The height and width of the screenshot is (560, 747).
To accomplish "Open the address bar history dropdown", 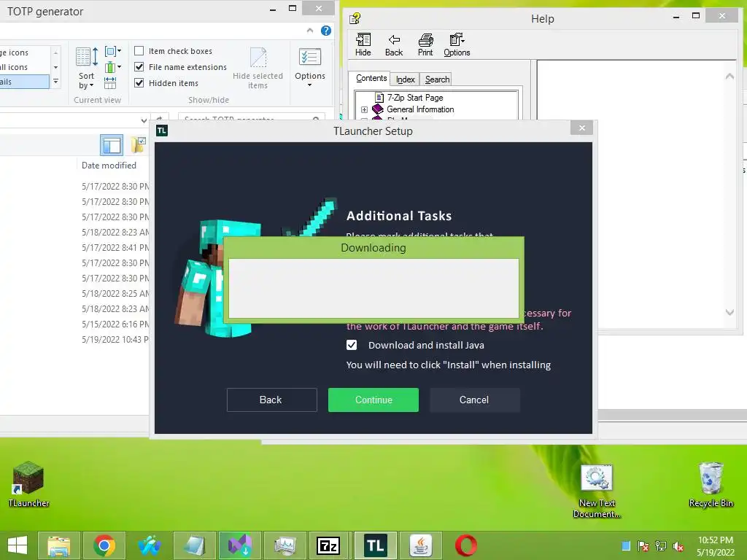I will 144,120.
